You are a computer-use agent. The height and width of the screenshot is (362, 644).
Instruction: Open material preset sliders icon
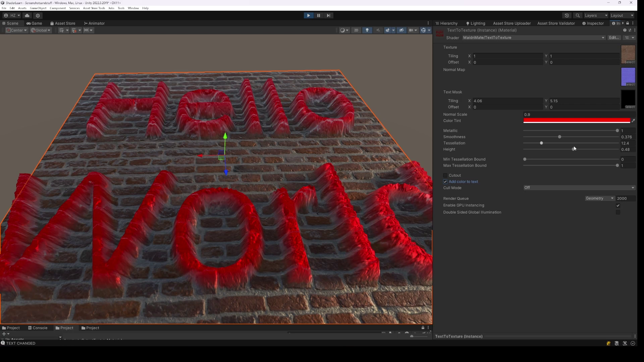tap(630, 30)
